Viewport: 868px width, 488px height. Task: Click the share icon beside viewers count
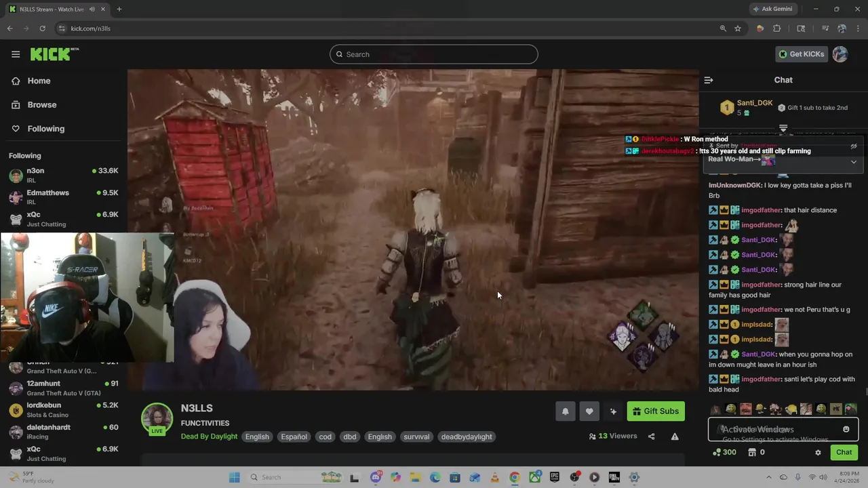(x=652, y=436)
